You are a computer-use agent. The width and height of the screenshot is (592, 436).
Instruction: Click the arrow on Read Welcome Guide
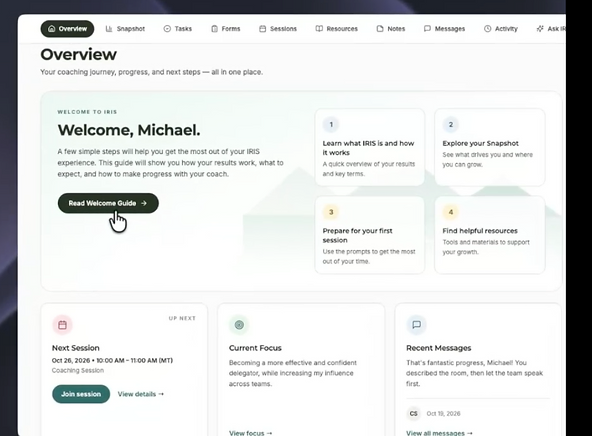coord(144,203)
